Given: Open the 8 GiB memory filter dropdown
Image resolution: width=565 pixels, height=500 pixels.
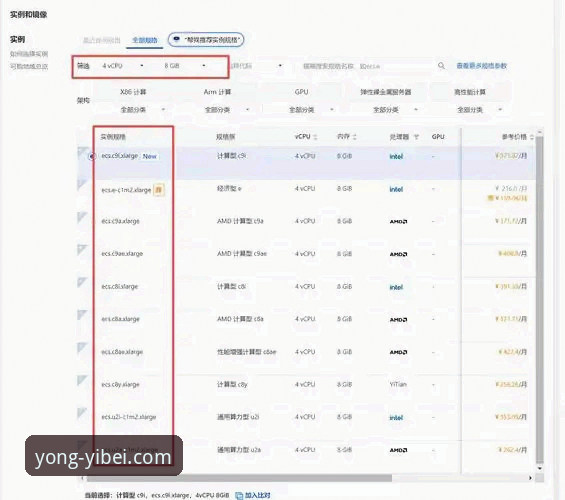Looking at the screenshot, I should [185, 66].
